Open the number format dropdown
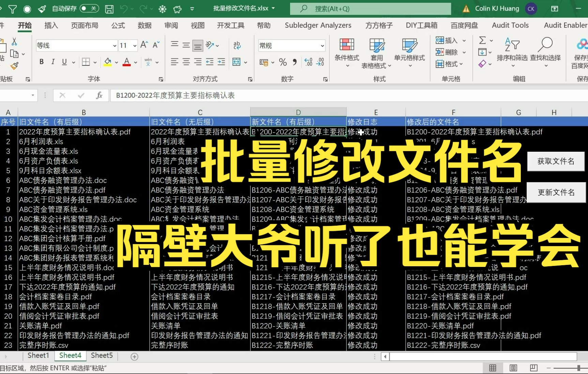The width and height of the screenshot is (588, 374). pos(322,45)
